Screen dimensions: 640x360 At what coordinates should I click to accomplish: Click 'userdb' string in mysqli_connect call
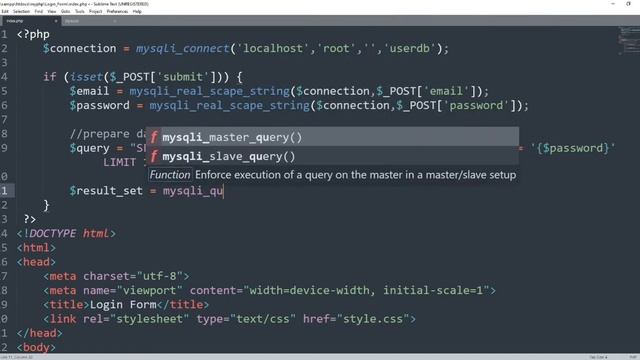click(x=410, y=49)
